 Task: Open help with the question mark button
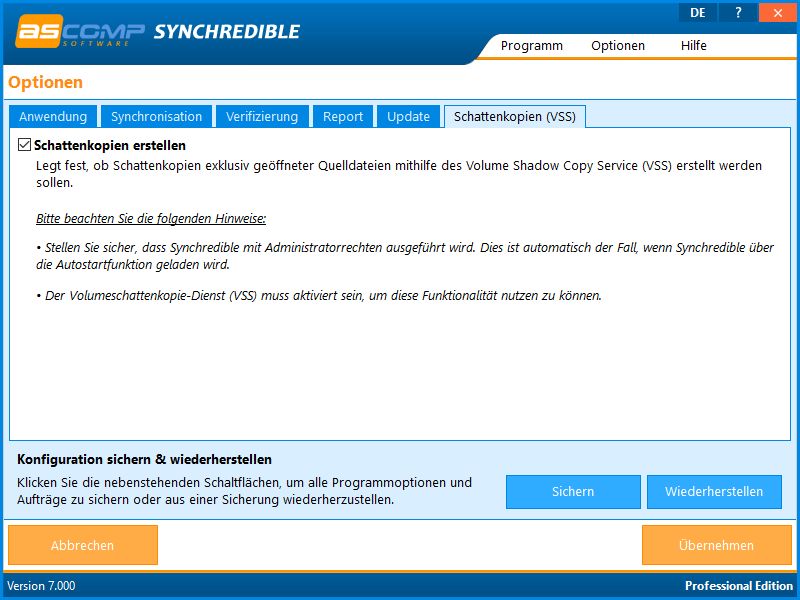pyautogui.click(x=738, y=13)
